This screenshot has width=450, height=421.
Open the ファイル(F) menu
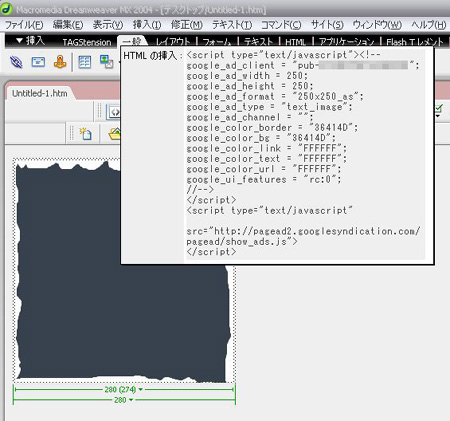24,25
